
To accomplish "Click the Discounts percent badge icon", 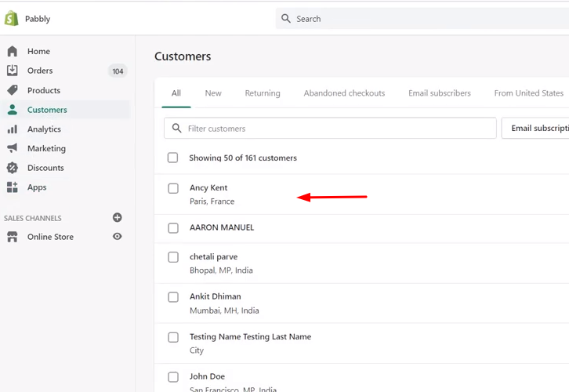I will pyautogui.click(x=13, y=168).
